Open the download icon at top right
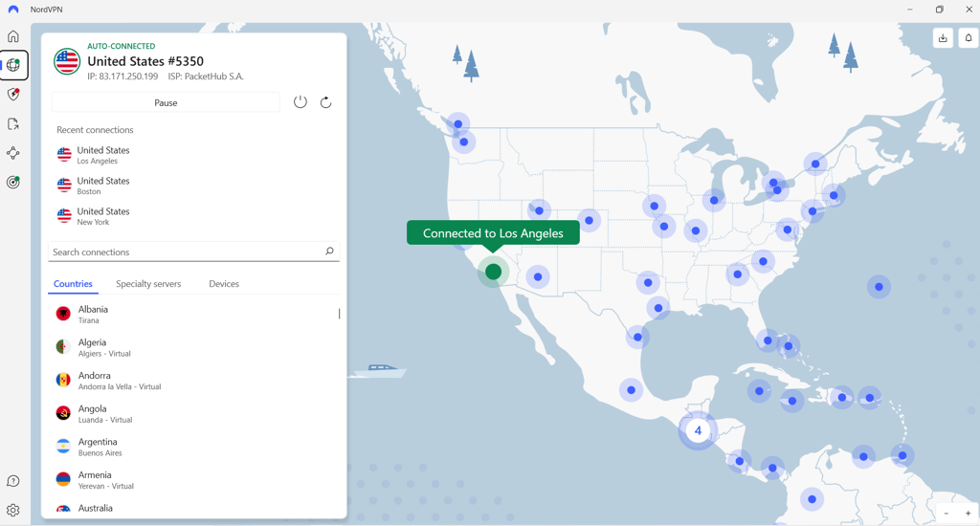Screen dimensions: 980x526 click(943, 38)
